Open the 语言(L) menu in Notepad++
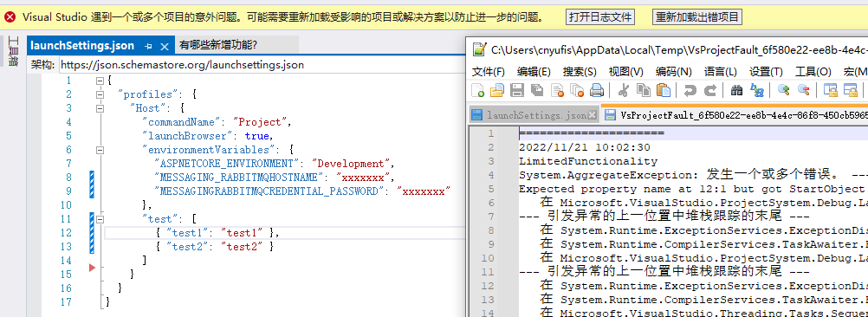The height and width of the screenshot is (317, 868). click(720, 72)
